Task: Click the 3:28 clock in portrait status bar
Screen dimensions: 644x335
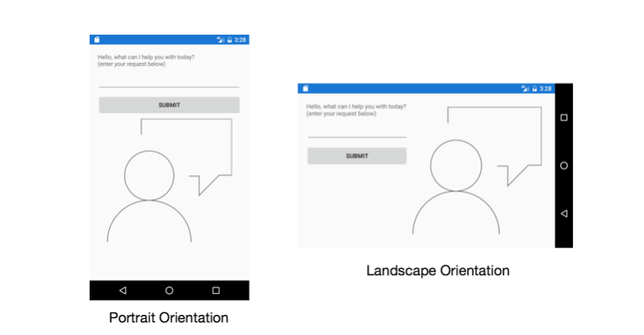Action: tap(240, 40)
